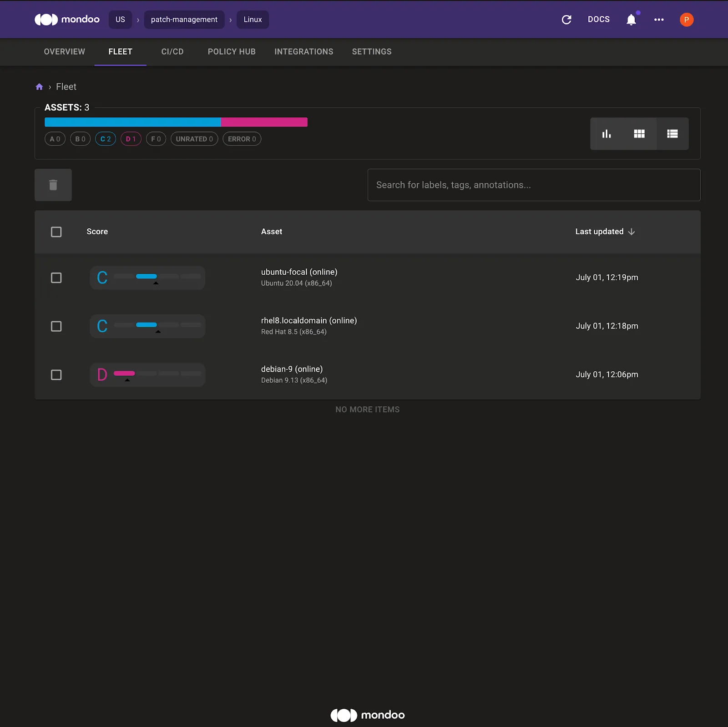Click Debian 9.13 (x86_64) subtitle
This screenshot has height=727, width=728.
coord(294,380)
